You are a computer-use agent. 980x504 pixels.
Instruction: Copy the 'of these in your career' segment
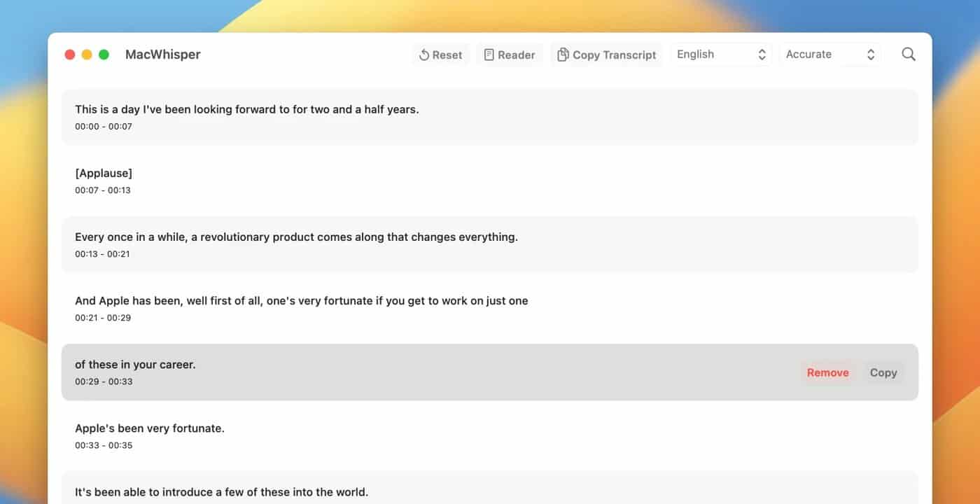click(883, 372)
